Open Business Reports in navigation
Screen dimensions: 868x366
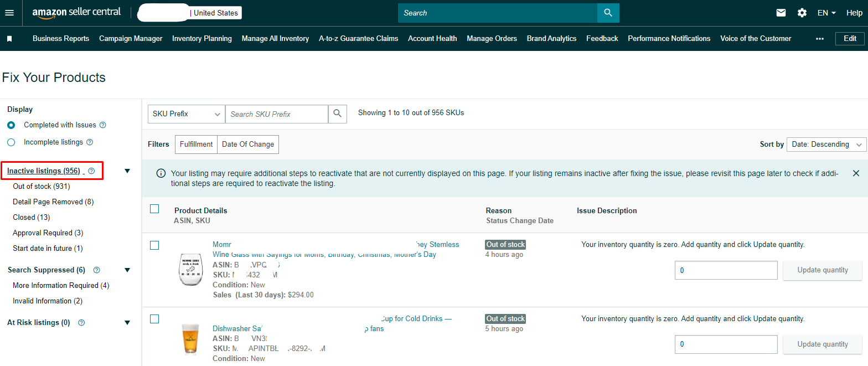61,39
